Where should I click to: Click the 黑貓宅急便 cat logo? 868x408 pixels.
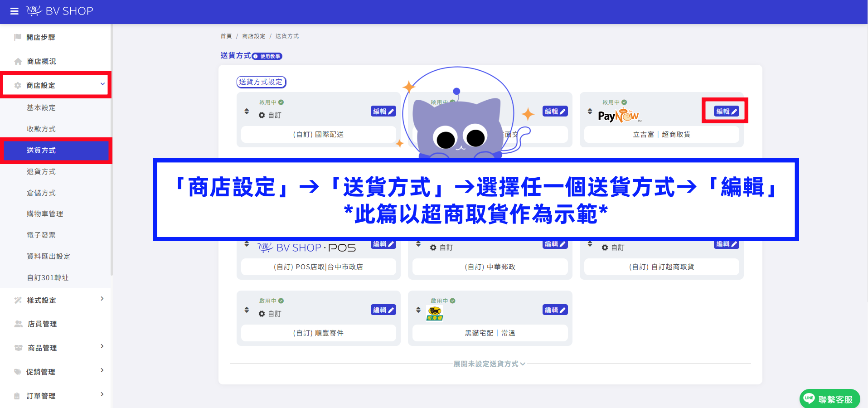click(x=435, y=313)
